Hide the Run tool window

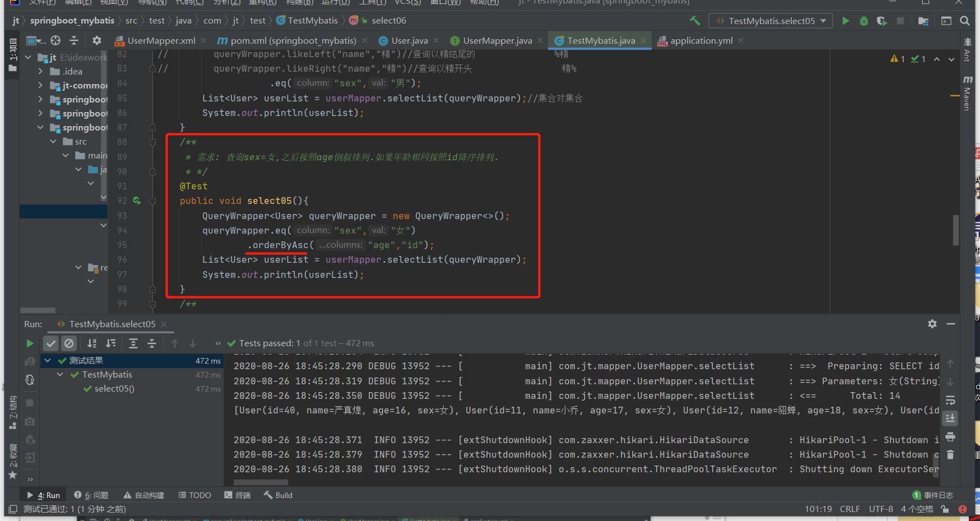(x=951, y=324)
